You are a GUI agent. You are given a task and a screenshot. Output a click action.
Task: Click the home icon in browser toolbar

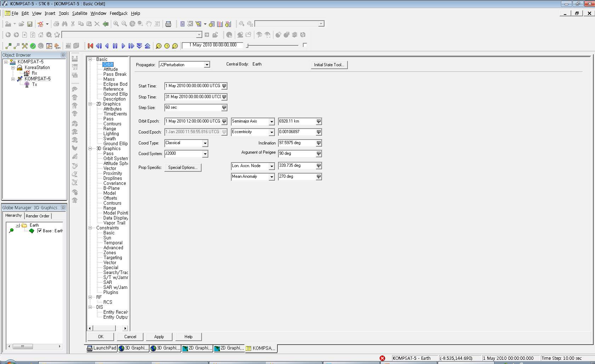click(x=41, y=35)
